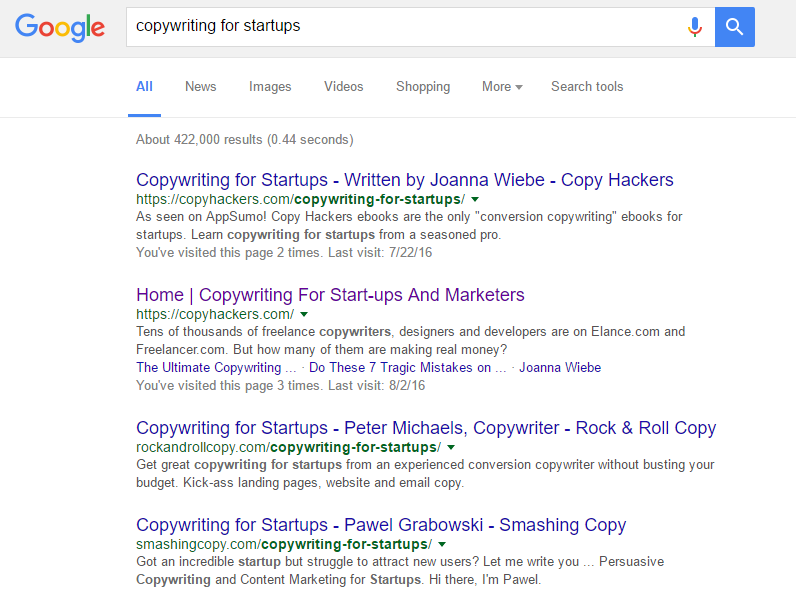Image resolution: width=796 pixels, height=612 pixels.
Task: Open 'Do These 7 Tragic Mistakes on ...' sitelink
Action: pos(408,367)
